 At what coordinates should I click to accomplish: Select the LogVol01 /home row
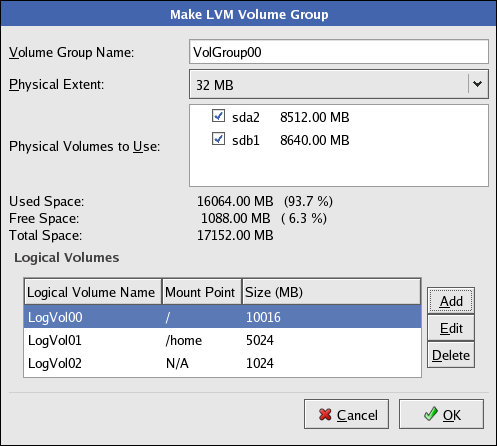(x=222, y=340)
